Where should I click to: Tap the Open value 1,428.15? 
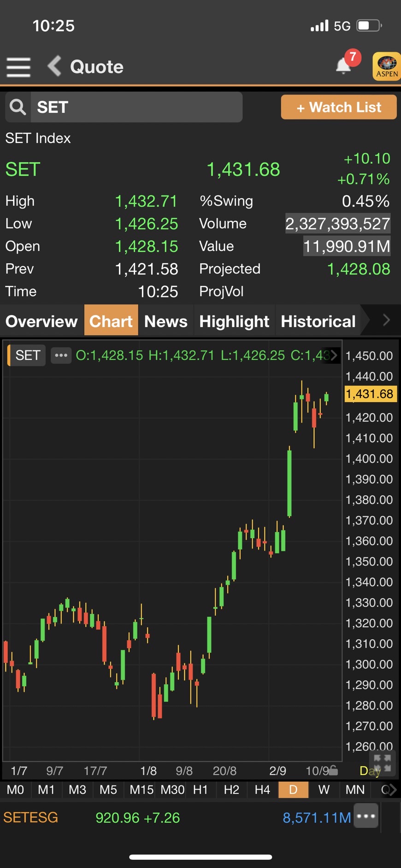(146, 246)
